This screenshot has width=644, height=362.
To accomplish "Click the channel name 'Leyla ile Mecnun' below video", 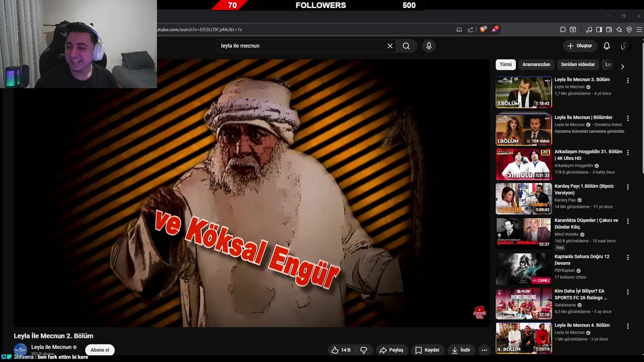I will 51,347.
